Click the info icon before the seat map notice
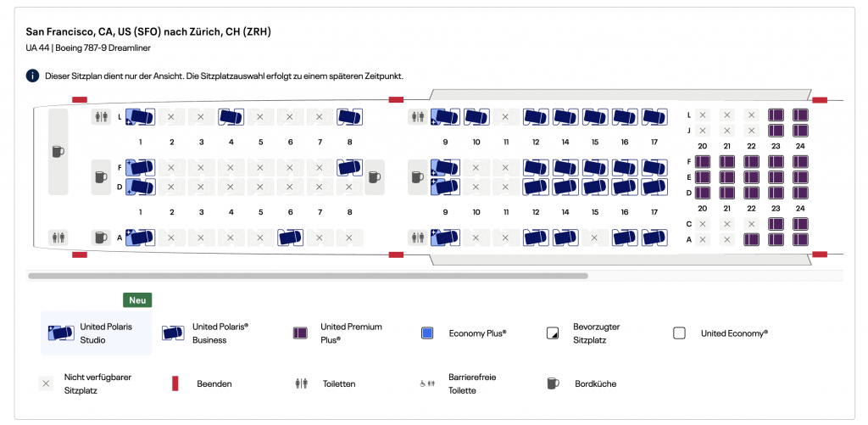Viewport: 868px width, 425px height. coord(32,75)
